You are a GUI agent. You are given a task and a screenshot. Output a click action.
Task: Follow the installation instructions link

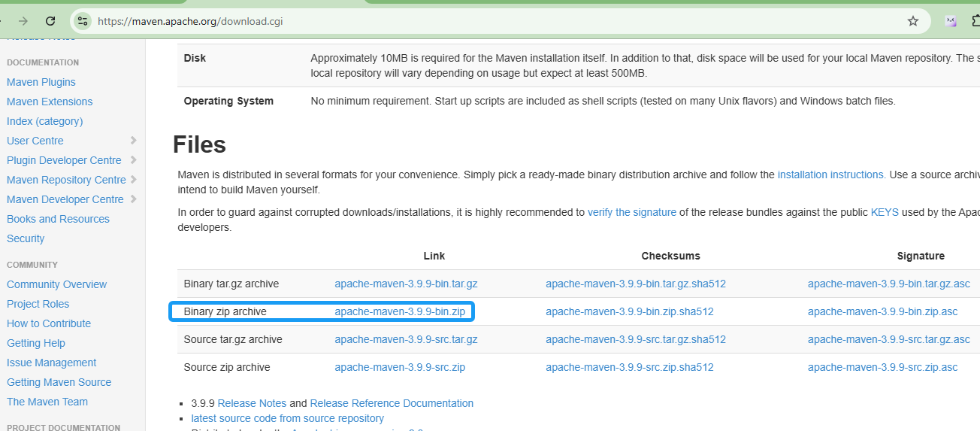[831, 175]
